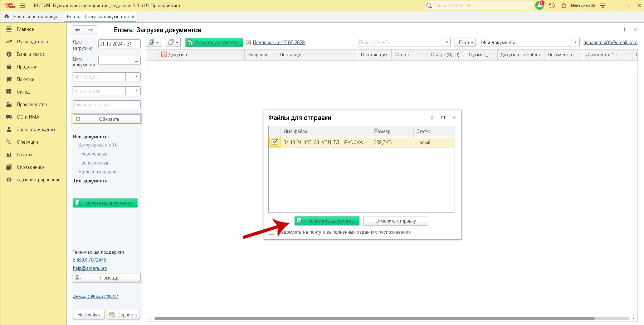This screenshot has width=644, height=325.
Task: Open the 1C main menu hamburger icon
Action: click(x=23, y=5)
